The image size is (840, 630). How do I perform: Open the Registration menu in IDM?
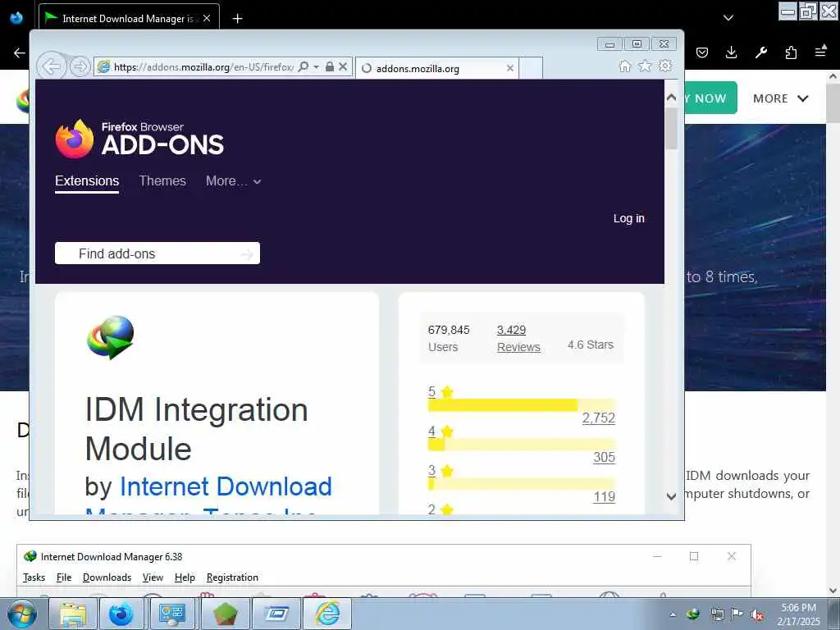coord(232,577)
